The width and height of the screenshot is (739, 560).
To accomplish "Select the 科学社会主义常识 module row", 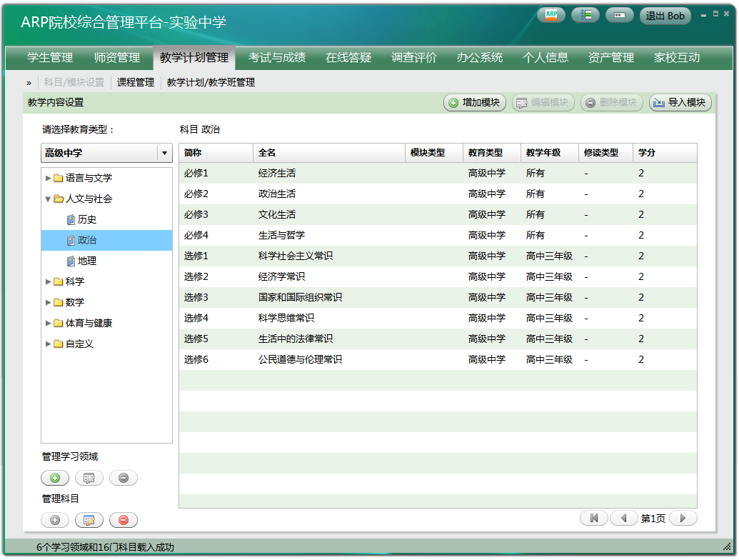I will [438, 256].
